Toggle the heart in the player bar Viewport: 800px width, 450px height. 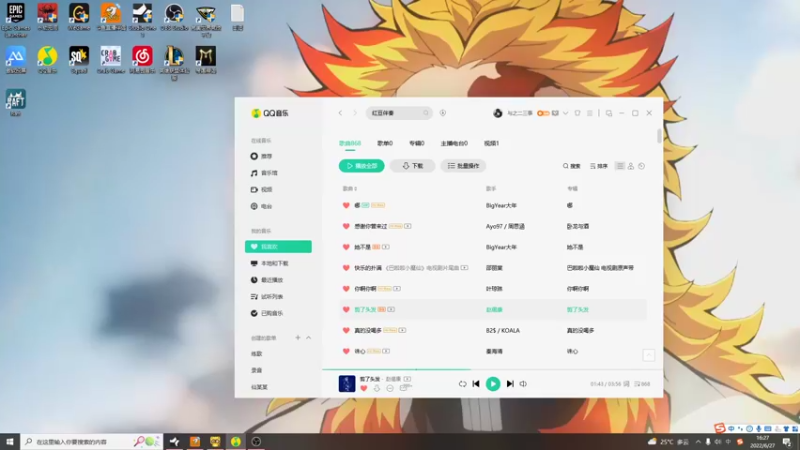(364, 389)
